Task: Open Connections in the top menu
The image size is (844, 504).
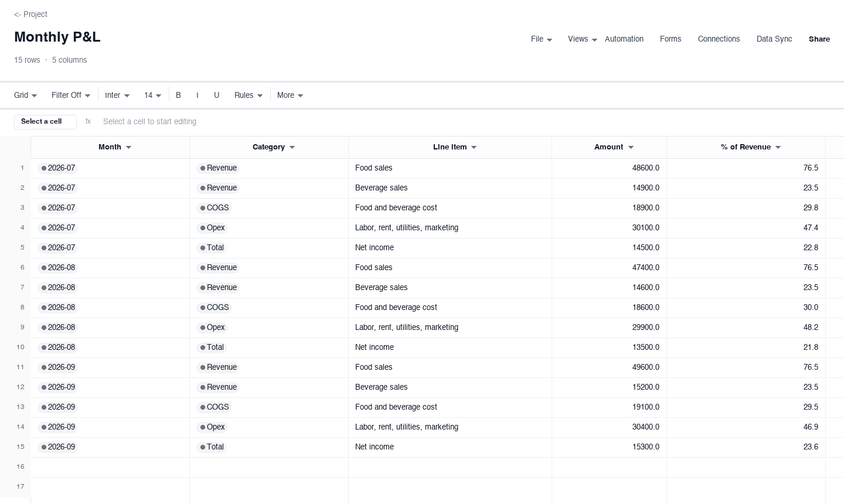Action: 719,39
